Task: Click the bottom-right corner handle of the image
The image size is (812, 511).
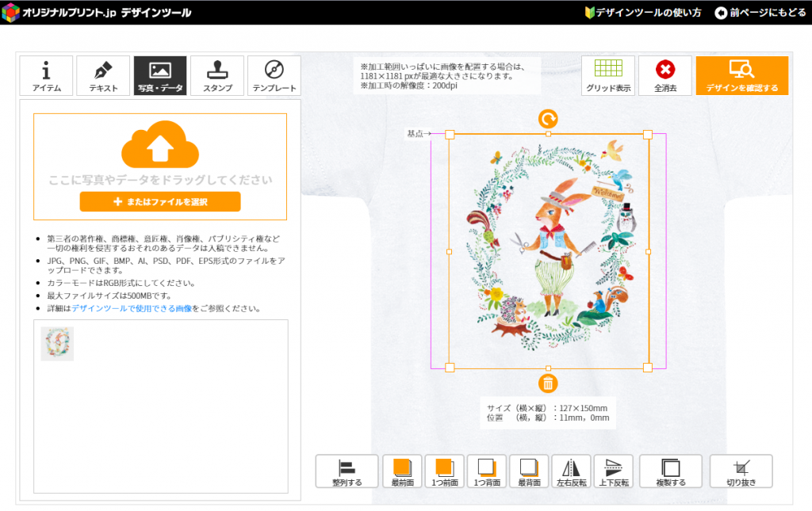Action: pos(648,368)
